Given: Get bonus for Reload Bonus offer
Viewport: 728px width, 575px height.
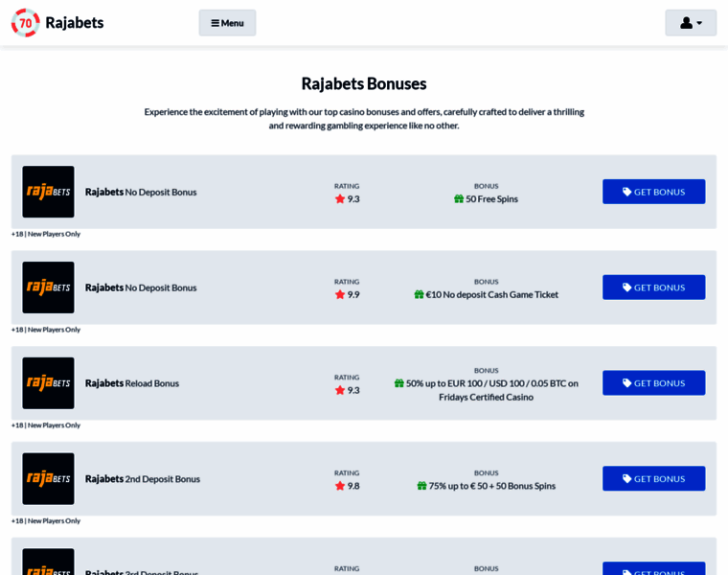Looking at the screenshot, I should tap(653, 383).
